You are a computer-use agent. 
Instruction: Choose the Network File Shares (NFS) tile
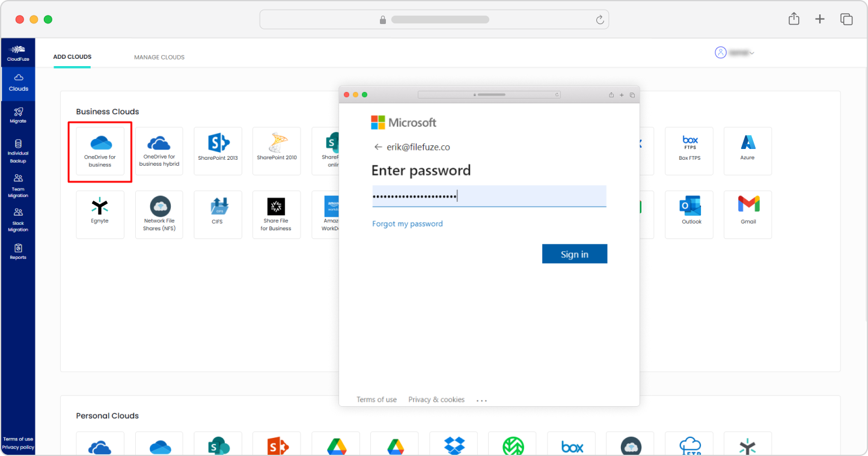[159, 214]
